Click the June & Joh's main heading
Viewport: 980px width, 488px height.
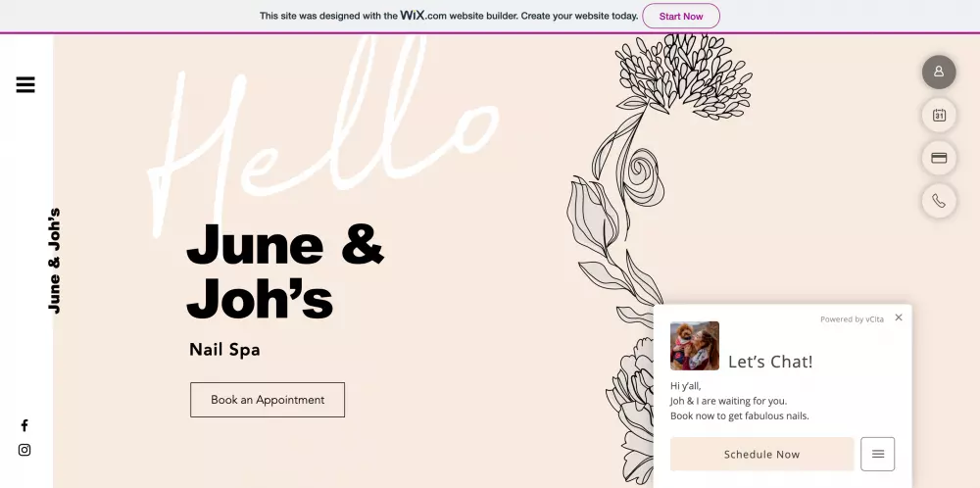pos(285,271)
